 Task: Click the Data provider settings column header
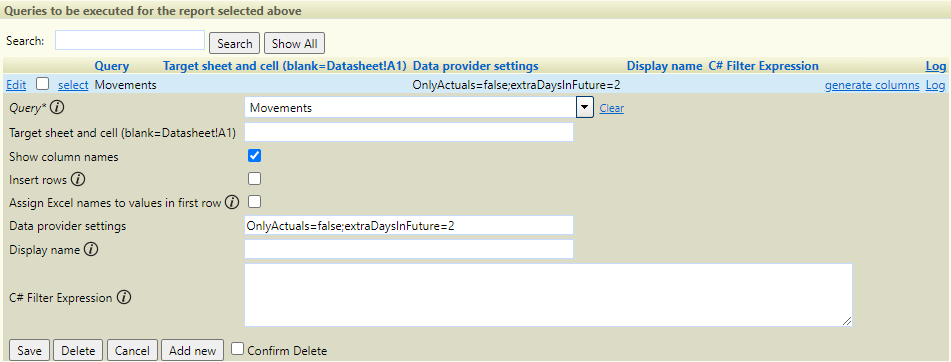(476, 66)
